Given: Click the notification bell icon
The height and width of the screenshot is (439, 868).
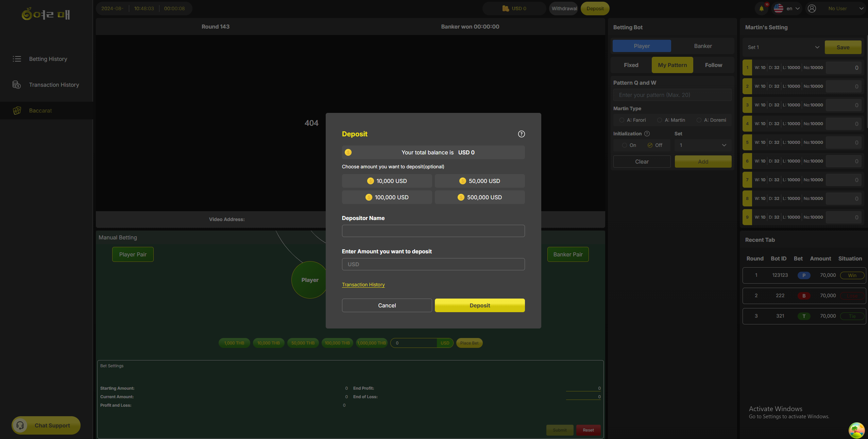Looking at the screenshot, I should (x=762, y=9).
